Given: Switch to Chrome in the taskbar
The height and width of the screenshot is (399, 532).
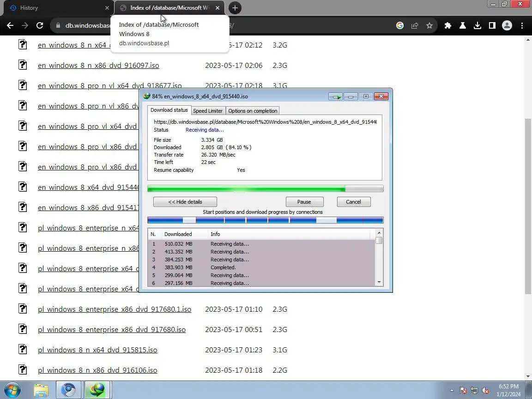Looking at the screenshot, I should pos(68,390).
